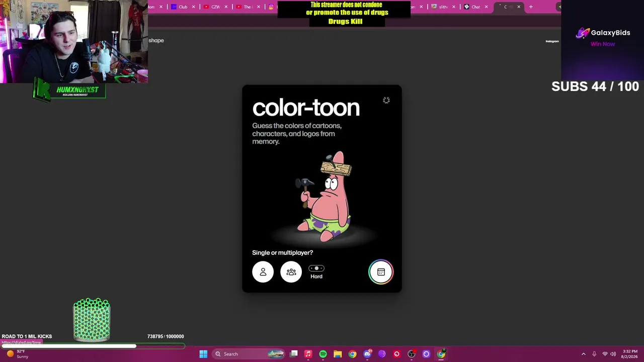Close the CZW browser tab
644x362 pixels.
pos(225,7)
